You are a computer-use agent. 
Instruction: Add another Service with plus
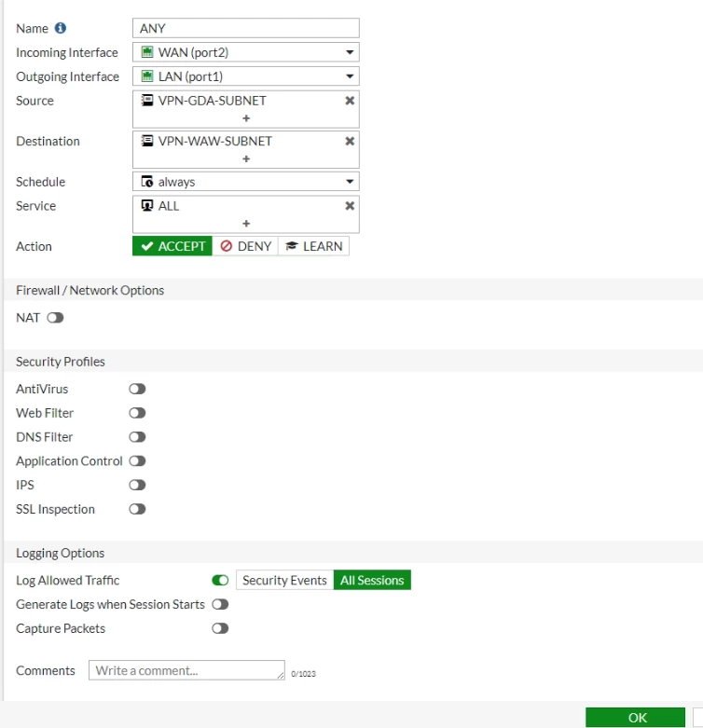(x=246, y=224)
